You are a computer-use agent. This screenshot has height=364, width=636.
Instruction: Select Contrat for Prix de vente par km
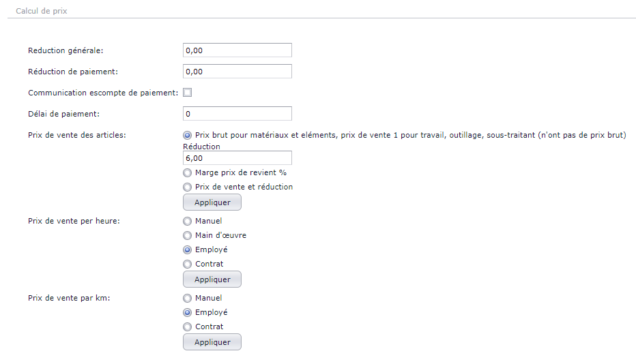[x=187, y=327]
